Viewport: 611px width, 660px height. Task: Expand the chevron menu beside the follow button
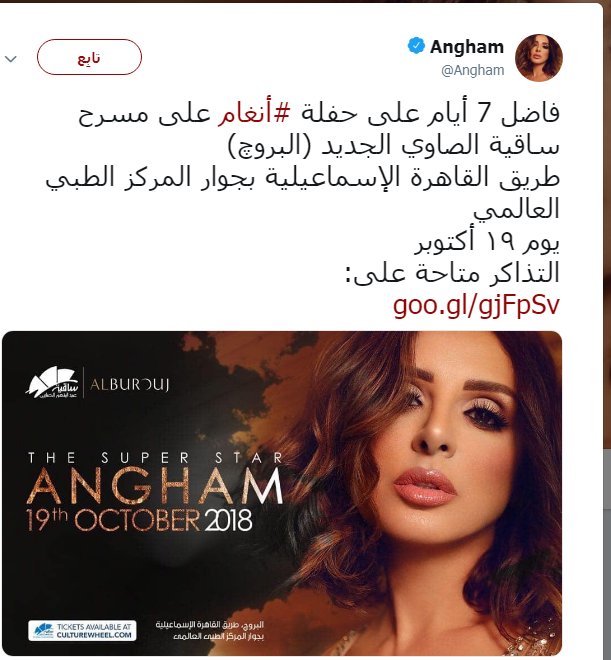pyautogui.click(x=11, y=59)
